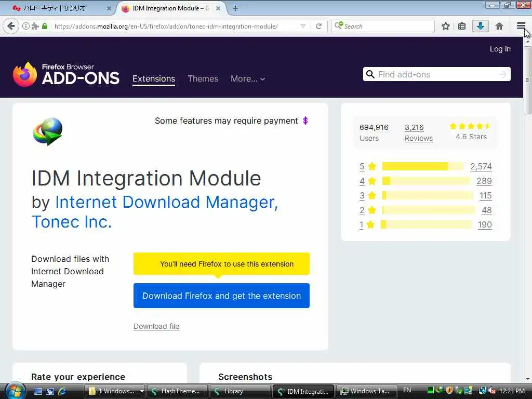Show the 2,574 five-star reviews
The height and width of the screenshot is (399, 532).
pyautogui.click(x=481, y=166)
